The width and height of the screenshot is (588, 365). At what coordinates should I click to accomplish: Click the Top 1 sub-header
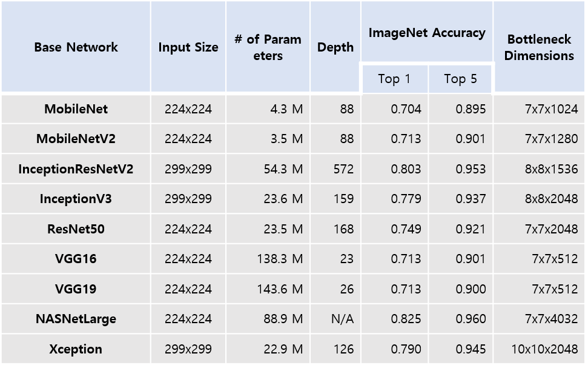(x=394, y=79)
